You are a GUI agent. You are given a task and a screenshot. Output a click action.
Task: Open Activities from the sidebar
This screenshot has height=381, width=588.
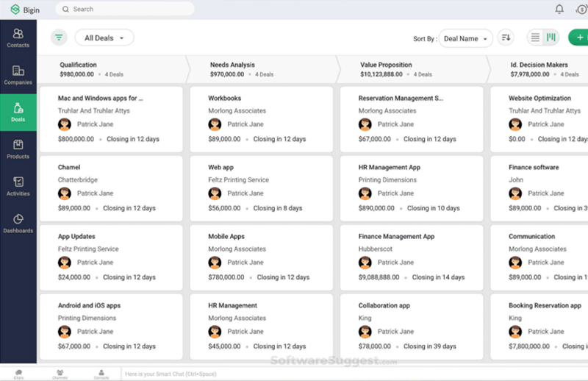click(18, 186)
